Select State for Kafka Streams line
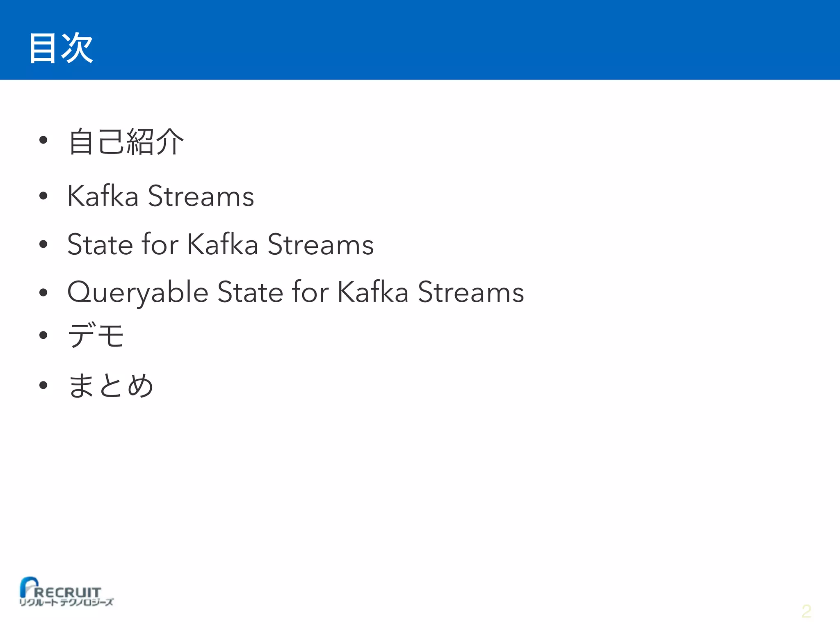Screen dimensions: 840x630 (221, 244)
